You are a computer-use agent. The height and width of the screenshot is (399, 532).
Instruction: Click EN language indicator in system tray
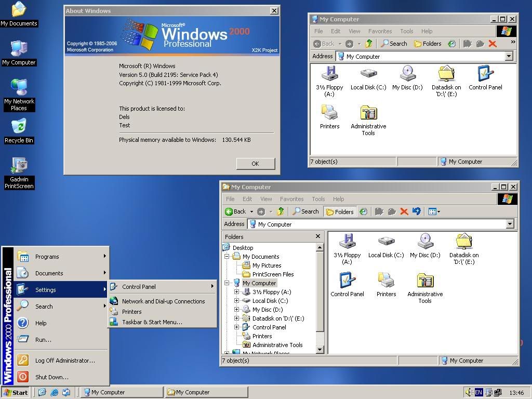[478, 393]
